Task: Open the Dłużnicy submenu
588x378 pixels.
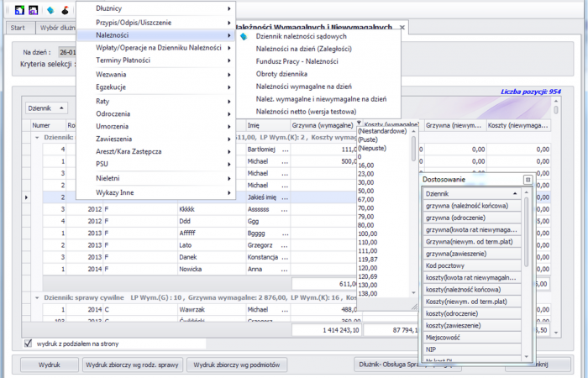Action: [x=155, y=8]
